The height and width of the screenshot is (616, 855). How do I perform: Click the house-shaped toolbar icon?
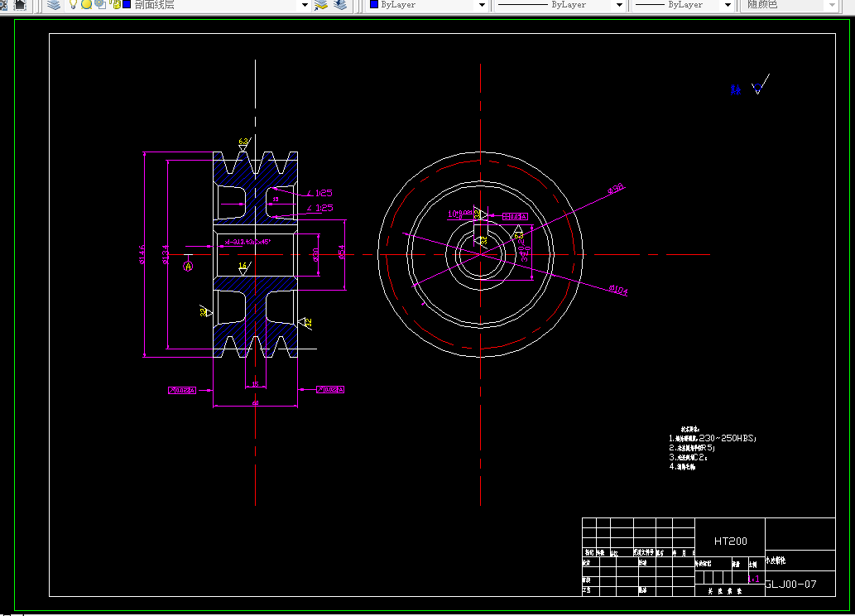[x=20, y=5]
